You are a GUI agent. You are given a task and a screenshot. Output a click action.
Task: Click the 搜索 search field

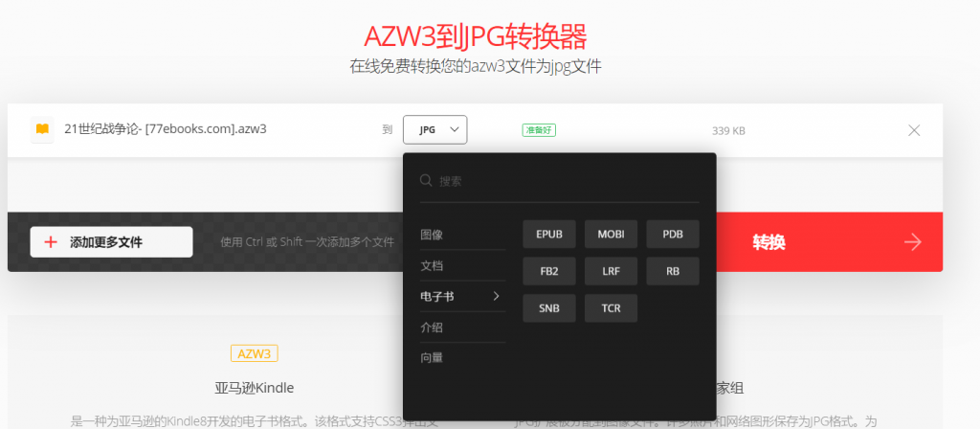tap(565, 181)
